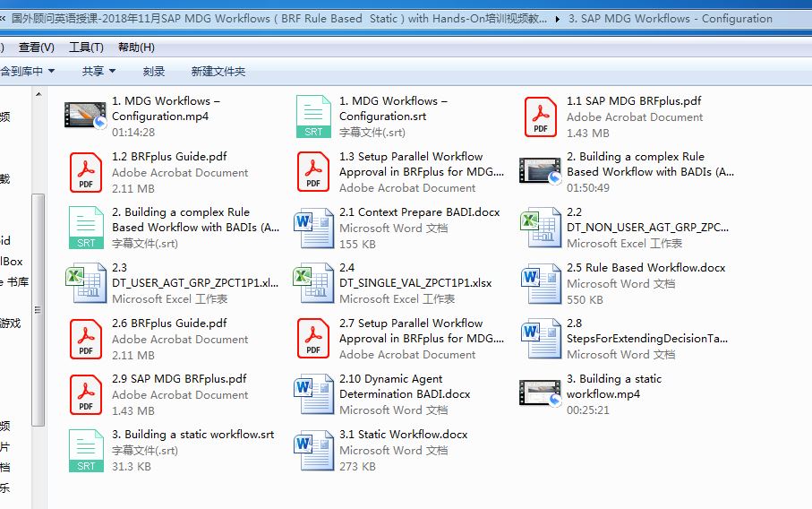Click file name 1.2 BRFplus Guide.pdf

pos(169,157)
